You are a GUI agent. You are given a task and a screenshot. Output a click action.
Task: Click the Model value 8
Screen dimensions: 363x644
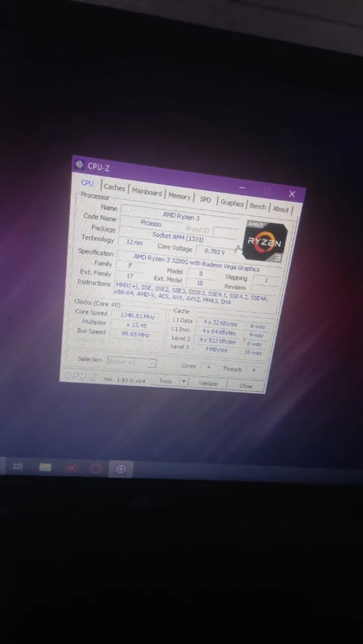[x=200, y=274]
